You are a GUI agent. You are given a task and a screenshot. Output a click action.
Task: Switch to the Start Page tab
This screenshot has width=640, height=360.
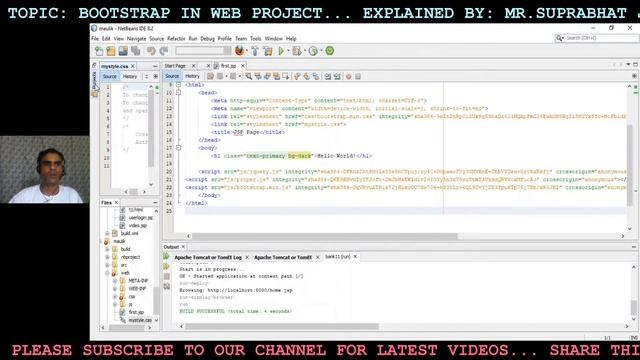coord(175,66)
